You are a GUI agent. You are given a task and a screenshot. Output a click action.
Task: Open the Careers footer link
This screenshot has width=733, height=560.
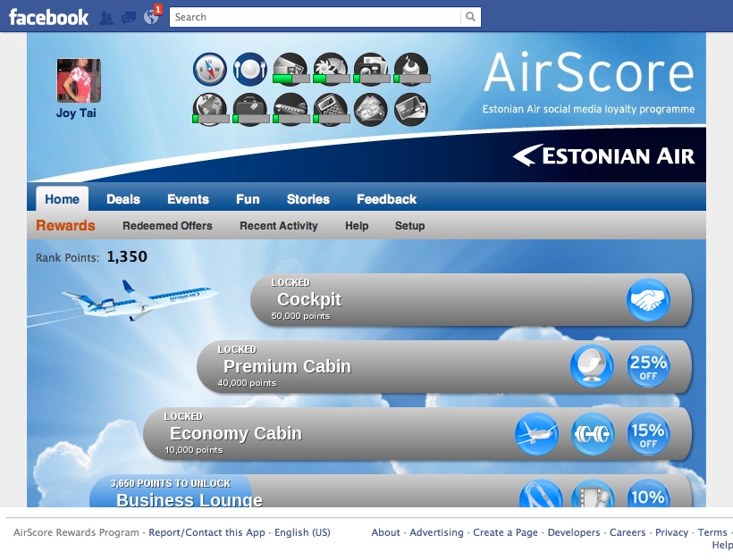[628, 532]
